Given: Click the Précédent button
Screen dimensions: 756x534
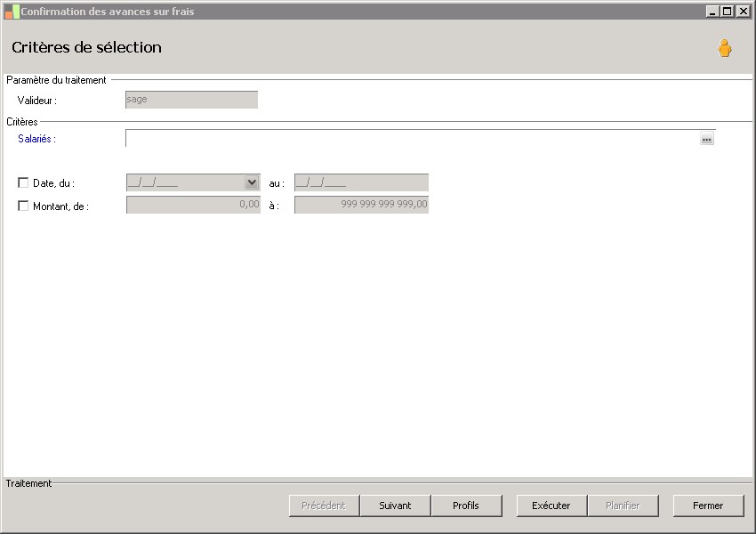Looking at the screenshot, I should [324, 506].
